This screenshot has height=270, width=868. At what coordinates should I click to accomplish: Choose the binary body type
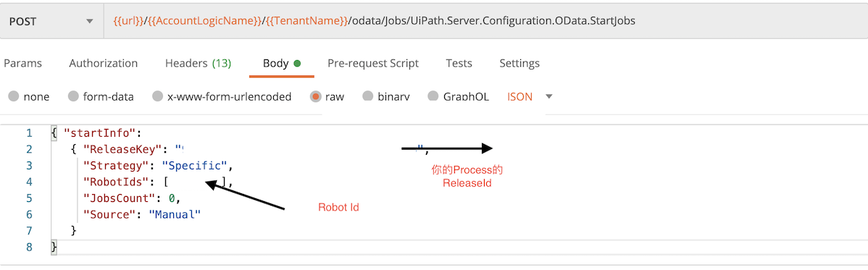click(x=367, y=97)
